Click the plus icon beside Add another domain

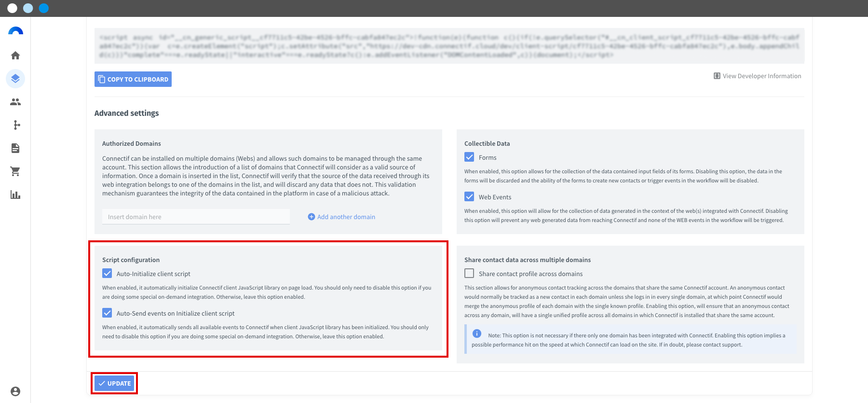coord(312,217)
